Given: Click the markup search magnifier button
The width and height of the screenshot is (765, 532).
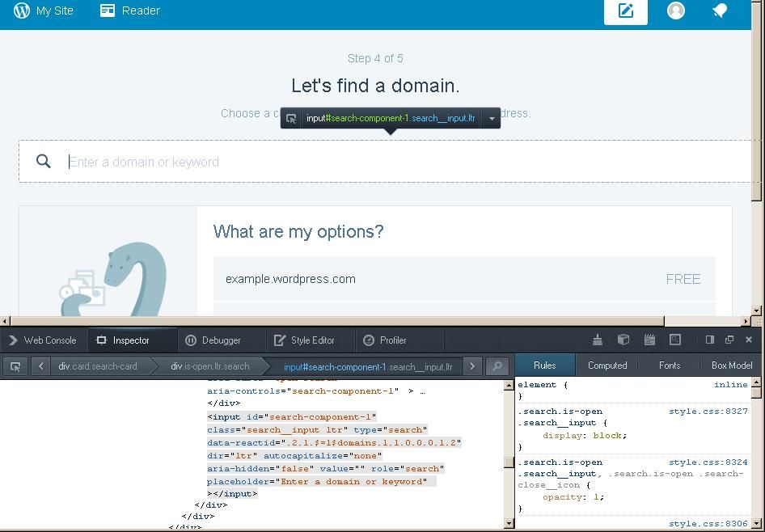Looking at the screenshot, I should [497, 366].
